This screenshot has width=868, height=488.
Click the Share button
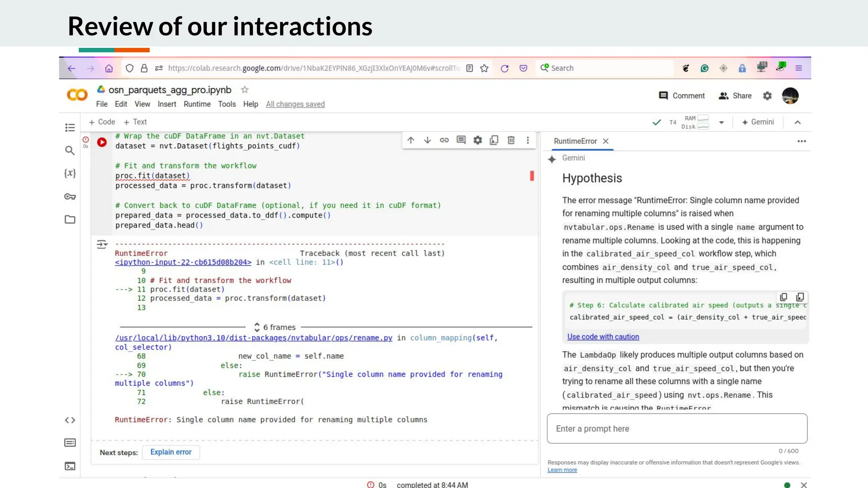point(735,96)
